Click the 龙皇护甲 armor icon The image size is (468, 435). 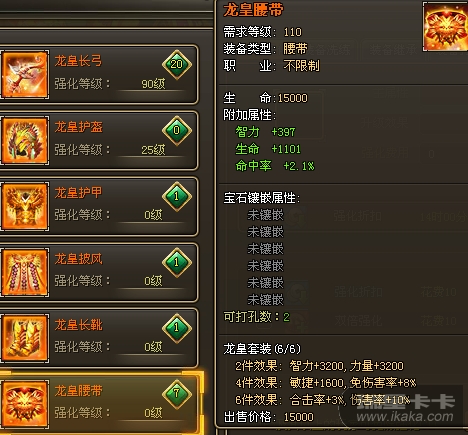[x=25, y=206]
